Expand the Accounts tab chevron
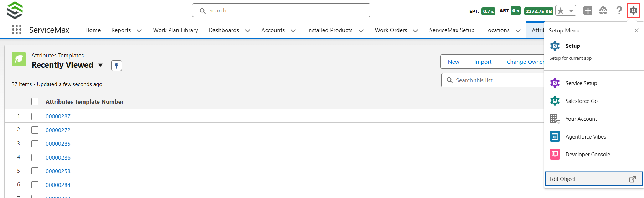 (293, 31)
